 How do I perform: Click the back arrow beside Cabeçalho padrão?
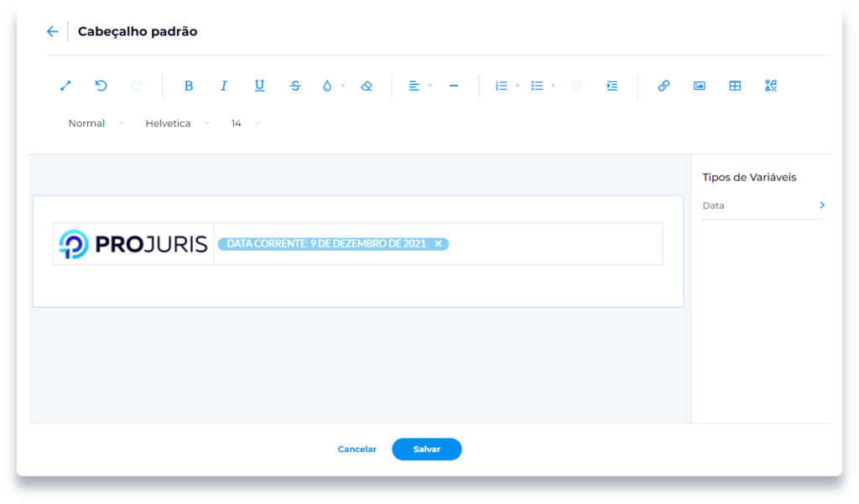pos(52,32)
